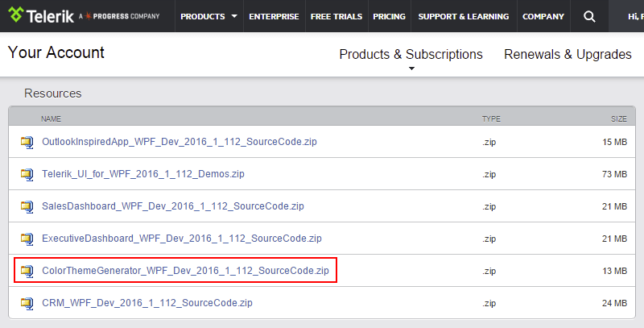Expand the Products dropdown menu

point(208,16)
